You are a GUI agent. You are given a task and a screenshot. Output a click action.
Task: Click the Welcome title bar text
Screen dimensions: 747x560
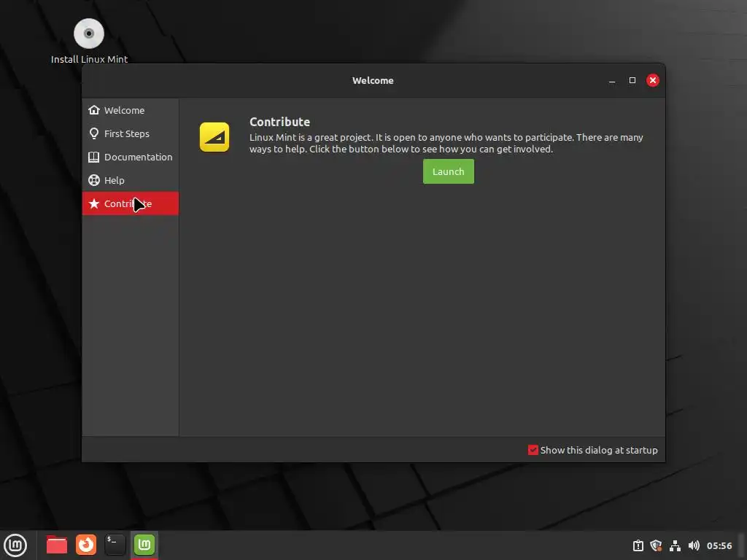(373, 80)
